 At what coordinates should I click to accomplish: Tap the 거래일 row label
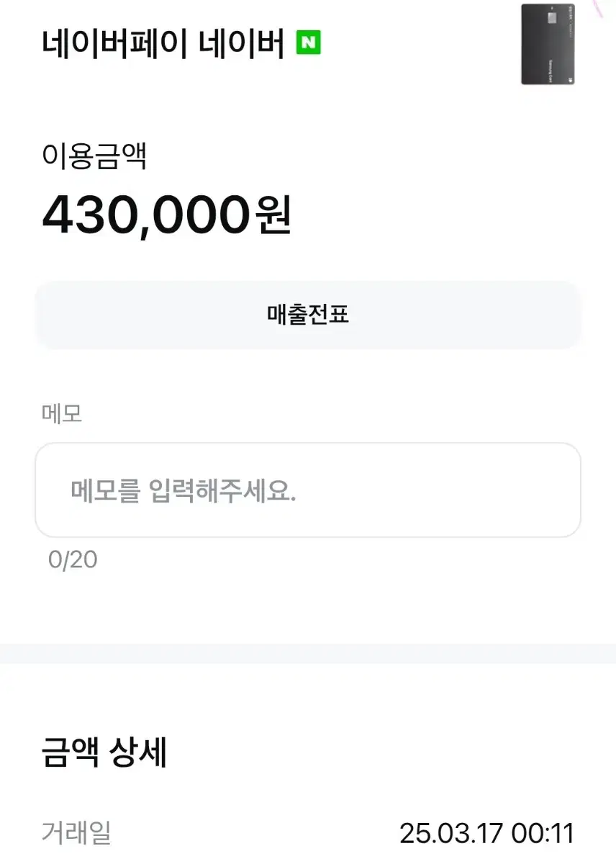76,833
